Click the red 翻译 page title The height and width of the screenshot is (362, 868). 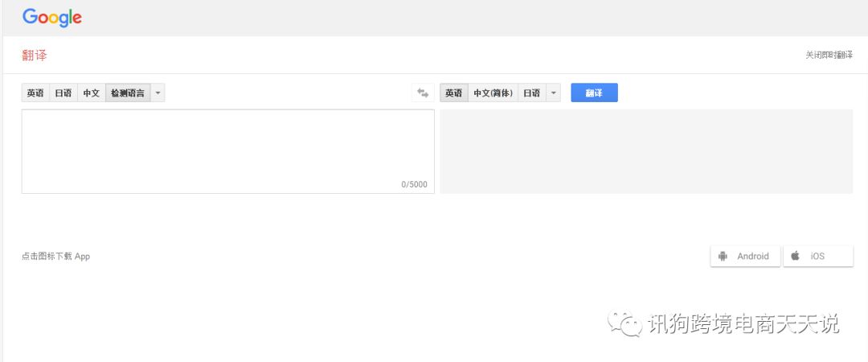[35, 56]
